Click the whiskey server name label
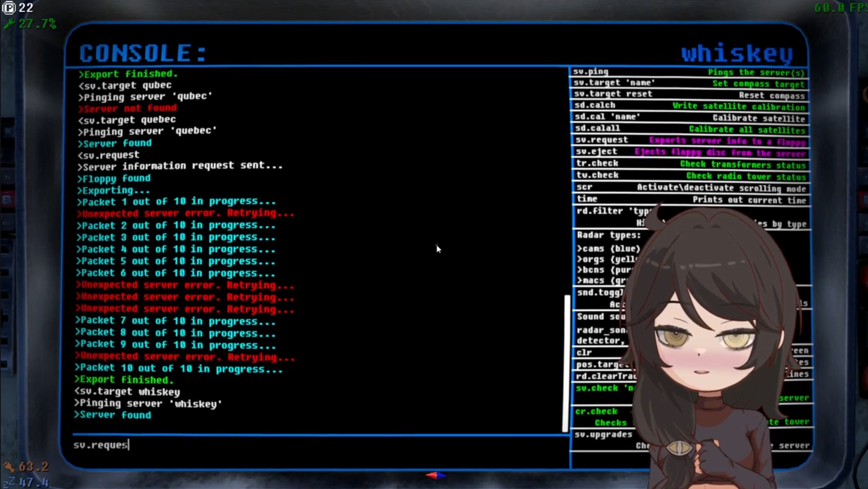 pyautogui.click(x=737, y=54)
